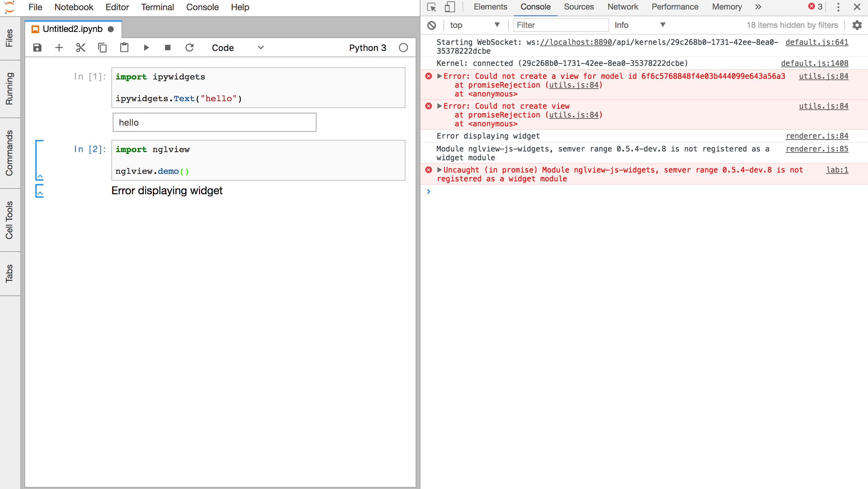This screenshot has width=868, height=489.
Task: Restart the kernel with the circular arrow icon
Action: (x=189, y=48)
